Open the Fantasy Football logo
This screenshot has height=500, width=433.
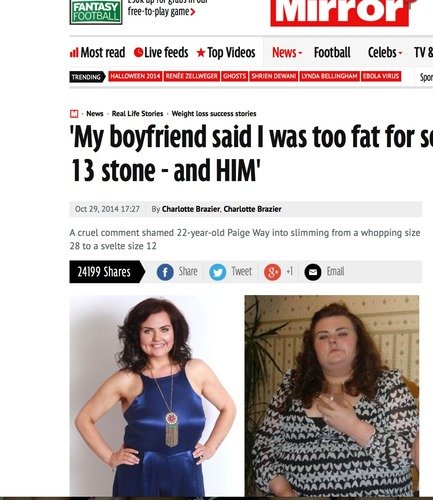96,13
